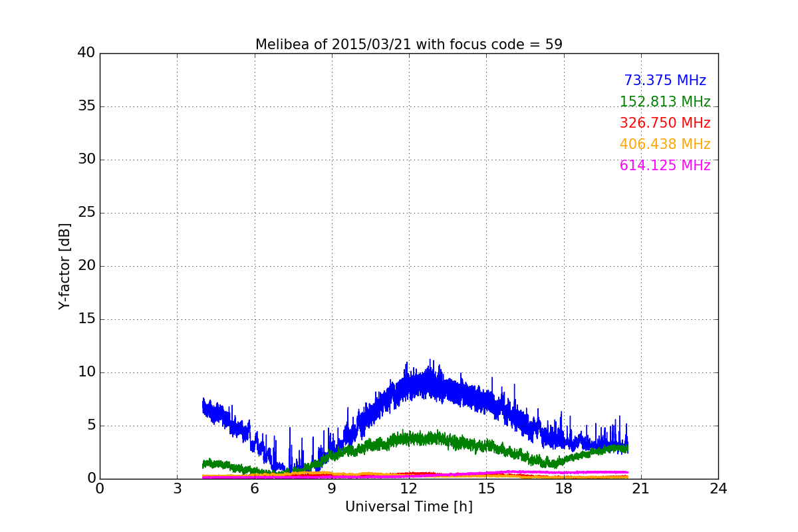The width and height of the screenshot is (798, 532).
Task: Click the y-axis tick label 15
Action: coord(86,319)
